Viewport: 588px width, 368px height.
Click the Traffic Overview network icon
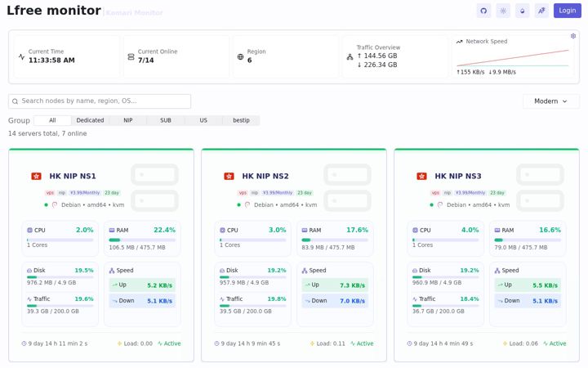[350, 57]
